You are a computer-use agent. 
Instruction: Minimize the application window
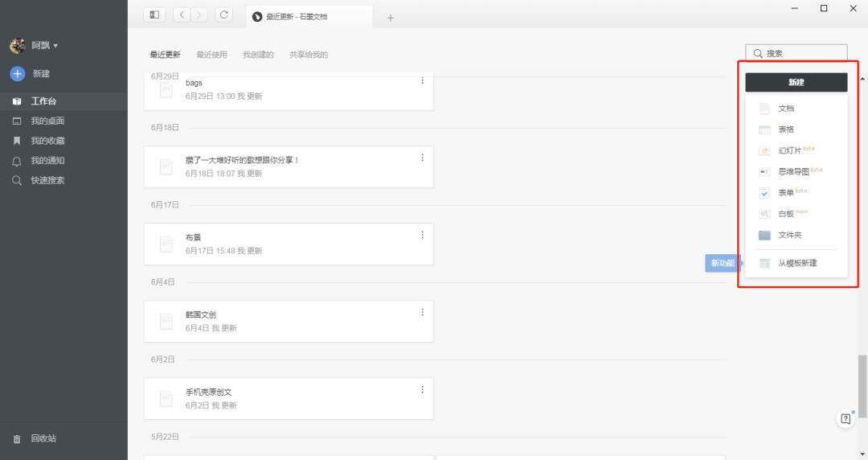point(794,8)
